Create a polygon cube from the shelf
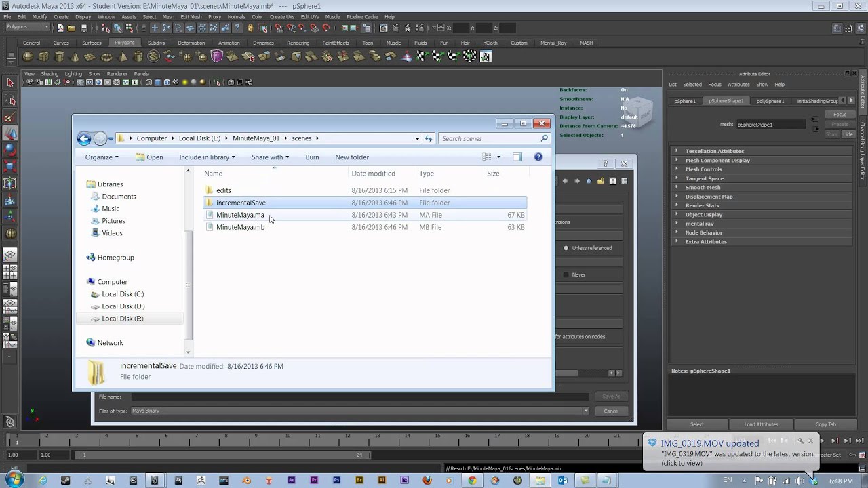The height and width of the screenshot is (488, 868). click(44, 57)
